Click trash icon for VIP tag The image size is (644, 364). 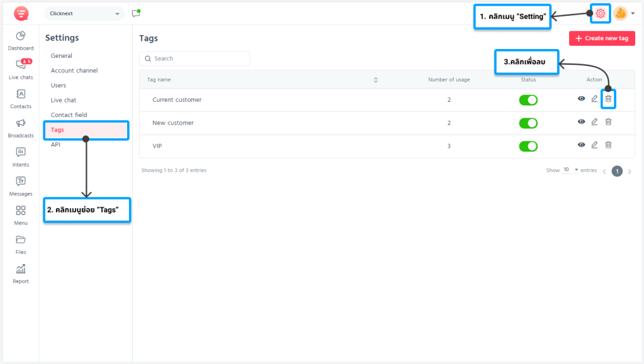tap(608, 145)
